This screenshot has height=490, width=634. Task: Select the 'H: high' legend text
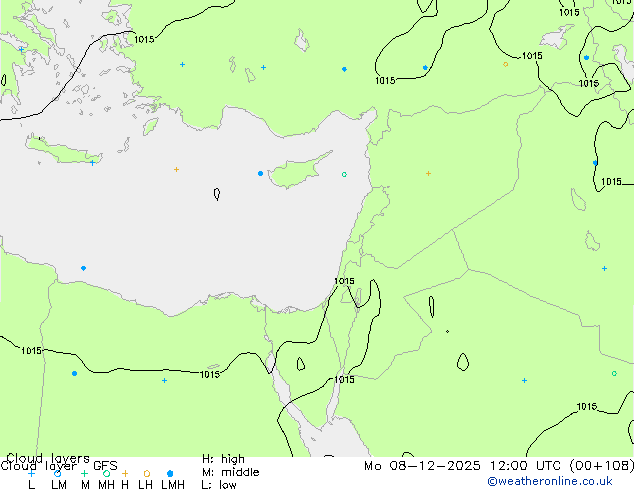coord(223,459)
